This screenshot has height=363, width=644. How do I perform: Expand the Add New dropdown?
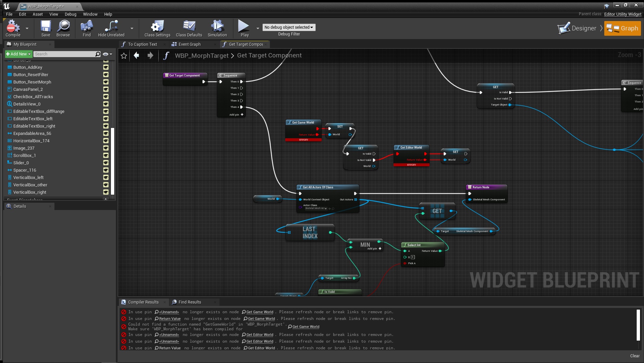(x=18, y=54)
